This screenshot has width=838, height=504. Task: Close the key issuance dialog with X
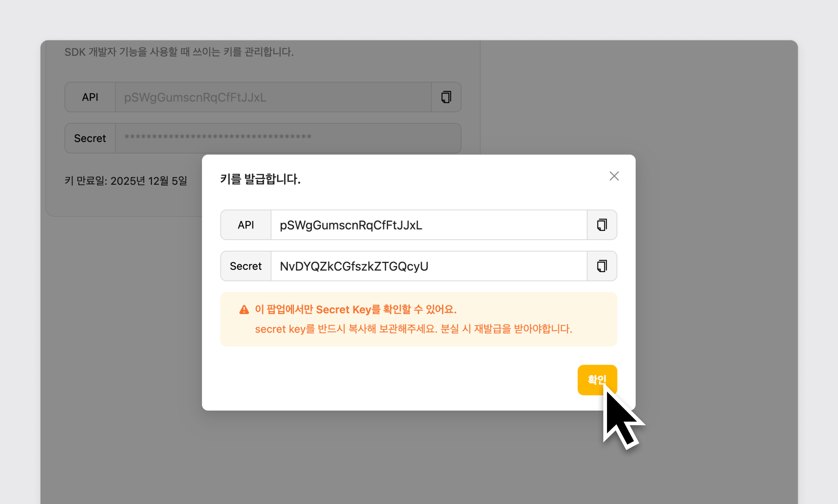[614, 176]
